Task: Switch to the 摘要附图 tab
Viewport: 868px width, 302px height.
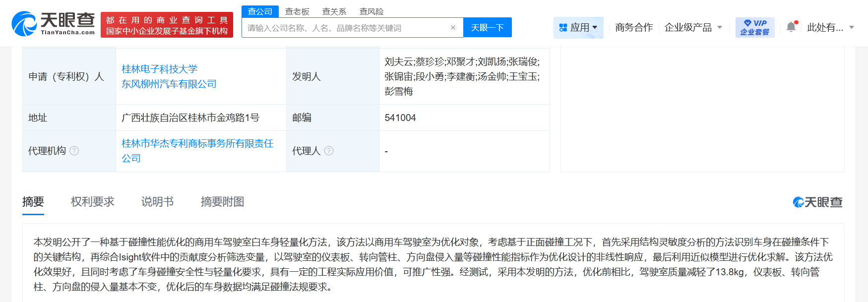Action: click(x=223, y=202)
